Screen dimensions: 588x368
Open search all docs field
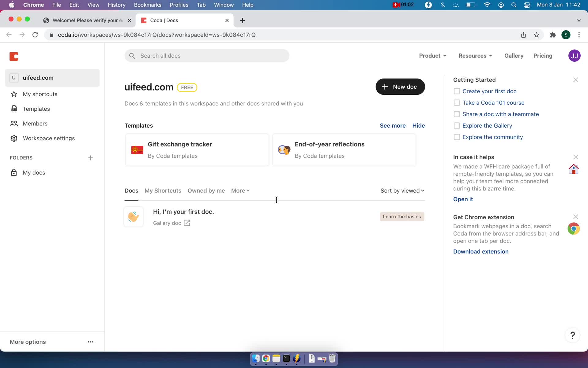(x=207, y=56)
